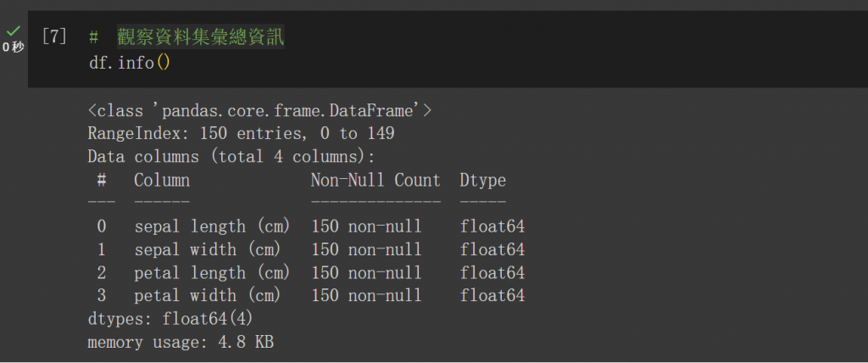Click the green execution checkmark icon
Image resolution: width=868 pixels, height=363 pixels.
coord(13,31)
